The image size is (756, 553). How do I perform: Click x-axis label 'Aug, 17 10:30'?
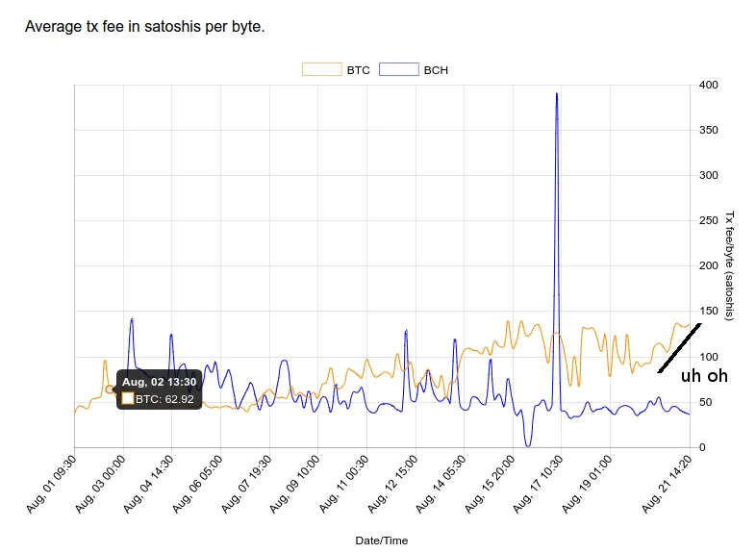pos(538,484)
